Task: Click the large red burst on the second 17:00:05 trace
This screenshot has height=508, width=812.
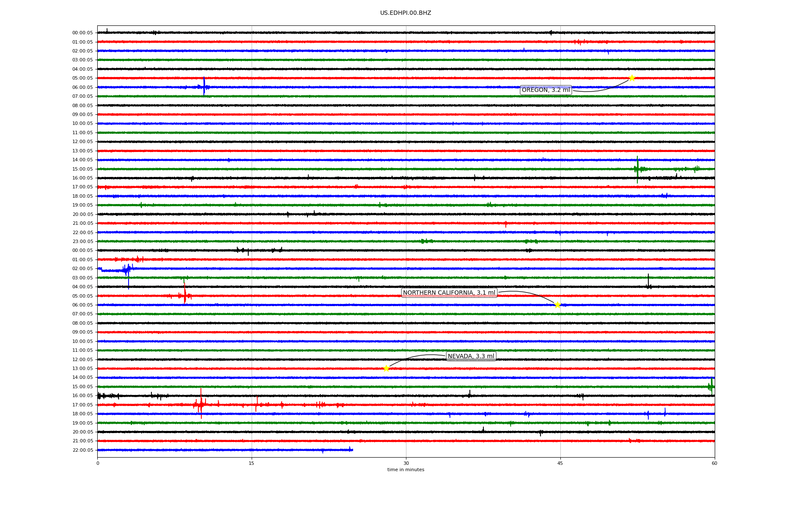Action: coord(201,404)
